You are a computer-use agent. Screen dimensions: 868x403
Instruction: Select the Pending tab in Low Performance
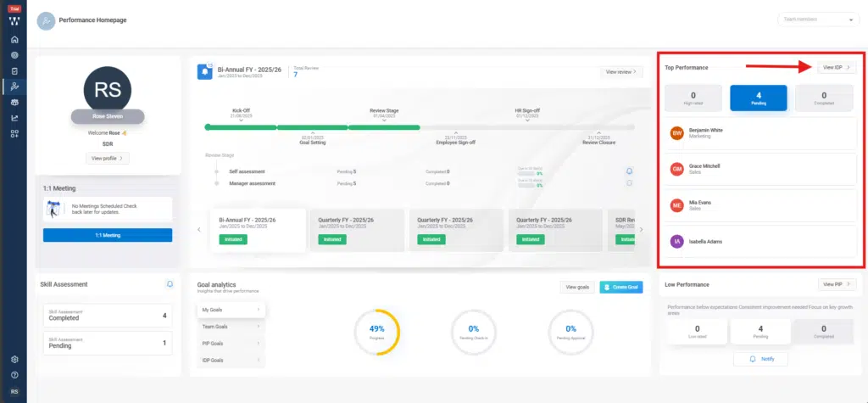pos(760,332)
